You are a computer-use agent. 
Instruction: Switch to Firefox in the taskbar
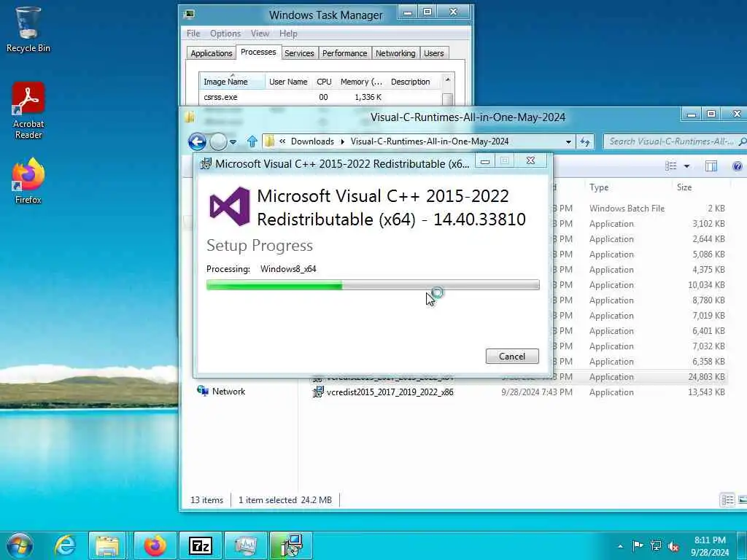point(155,545)
